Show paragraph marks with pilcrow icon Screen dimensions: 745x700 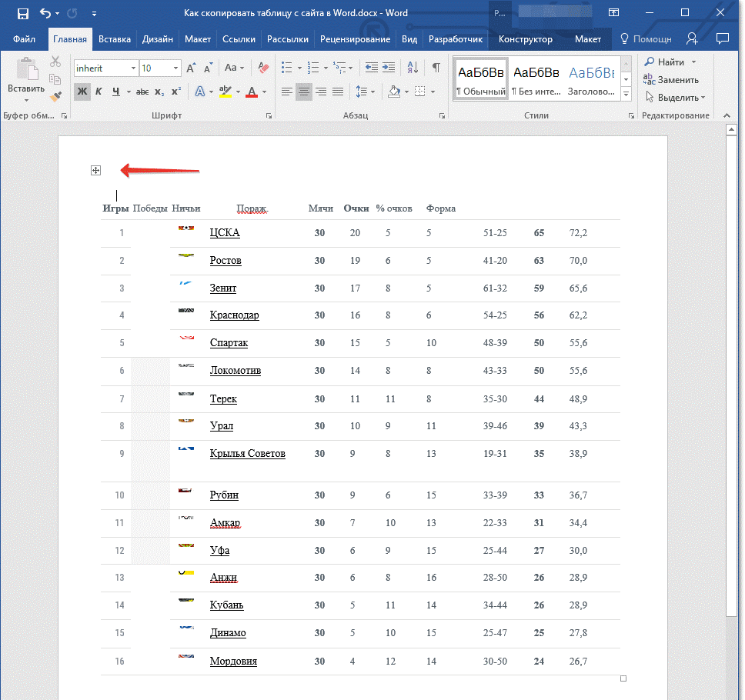(436, 68)
